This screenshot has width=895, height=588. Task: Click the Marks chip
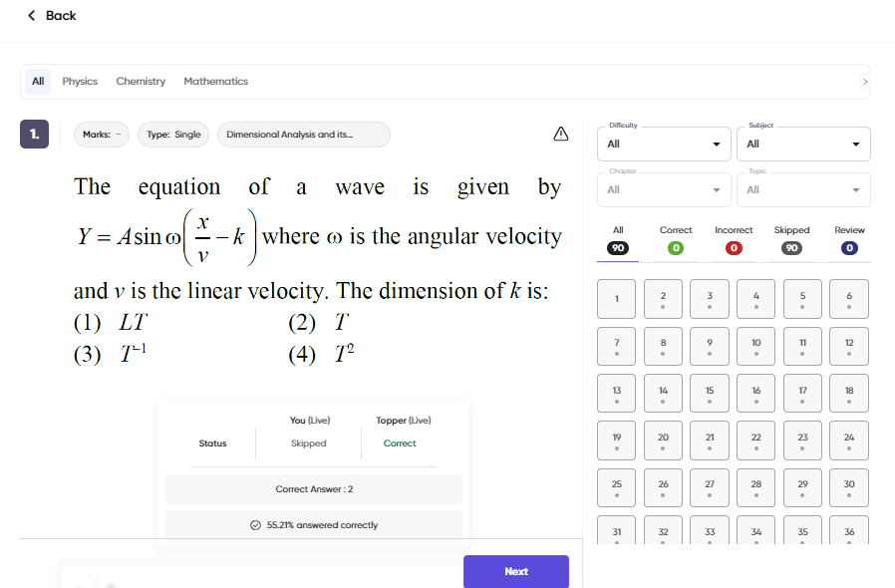102,135
